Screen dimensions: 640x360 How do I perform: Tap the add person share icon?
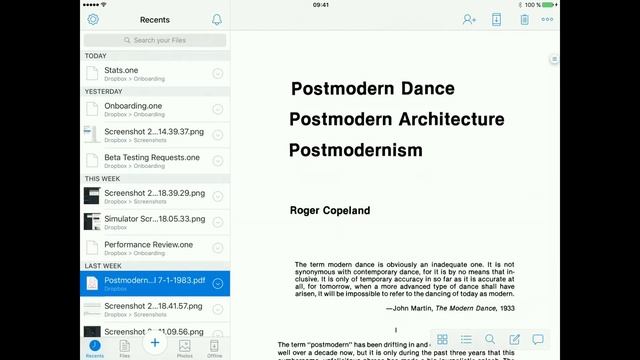[x=469, y=19]
